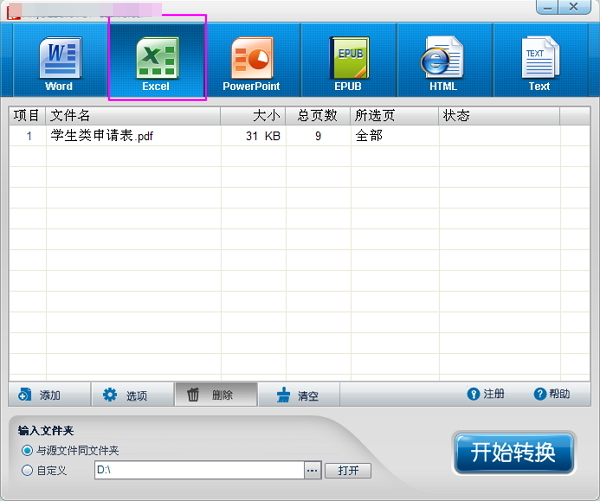This screenshot has height=501, width=600.
Task: Choose PowerPoint conversion format
Action: [x=252, y=60]
